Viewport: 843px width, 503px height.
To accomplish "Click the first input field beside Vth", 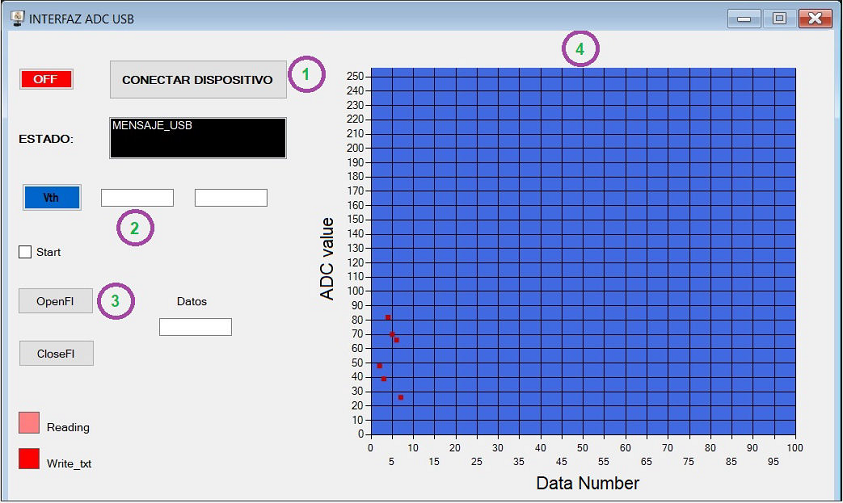I will pyautogui.click(x=137, y=198).
